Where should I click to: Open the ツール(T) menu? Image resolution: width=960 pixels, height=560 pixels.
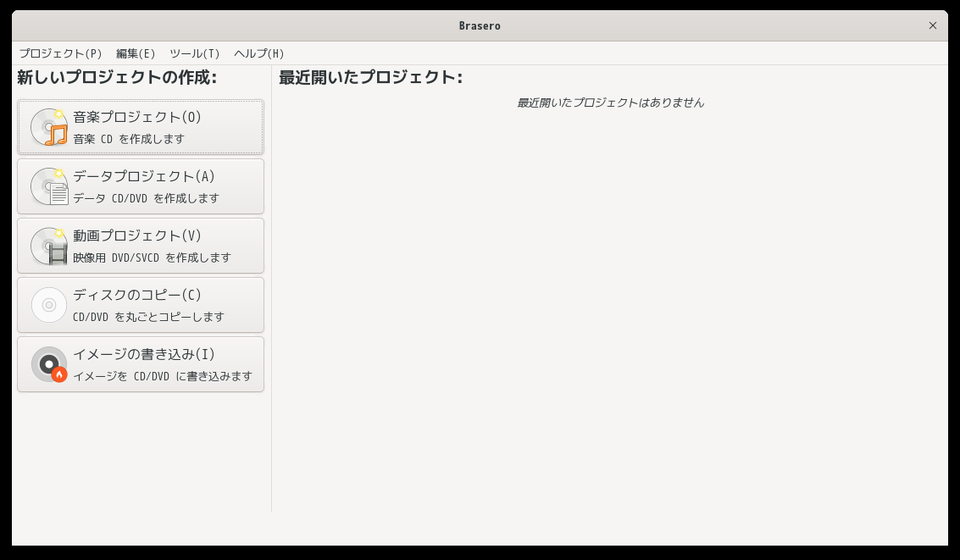195,53
